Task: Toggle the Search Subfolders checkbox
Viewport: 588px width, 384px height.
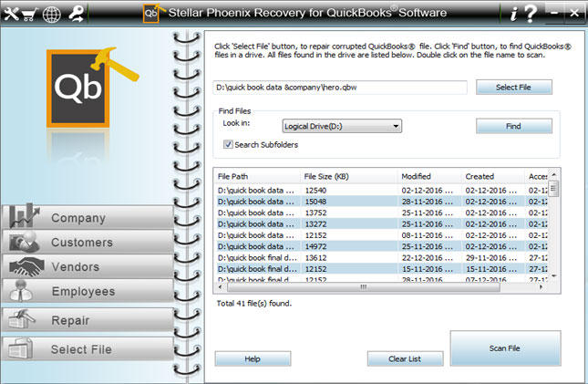Action: pyautogui.click(x=228, y=144)
